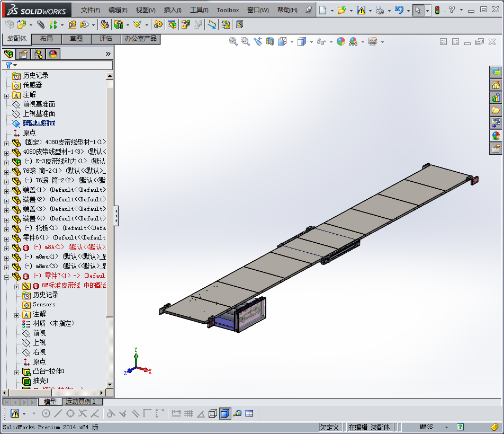Select 前视基准面 in the tree
The width and height of the screenshot is (504, 434).
coord(39,104)
